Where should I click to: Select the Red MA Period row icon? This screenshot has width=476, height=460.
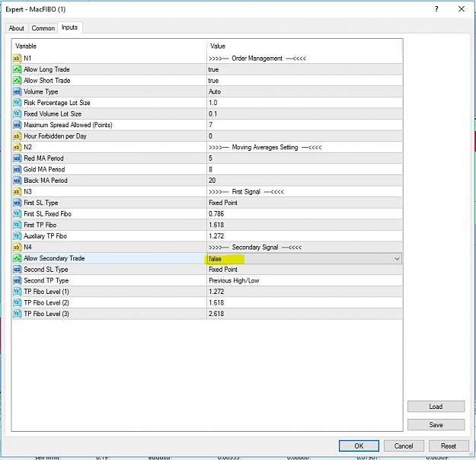[x=17, y=158]
